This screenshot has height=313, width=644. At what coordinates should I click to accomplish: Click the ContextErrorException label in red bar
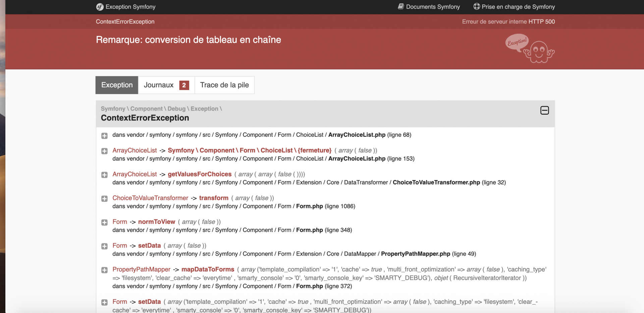[125, 21]
